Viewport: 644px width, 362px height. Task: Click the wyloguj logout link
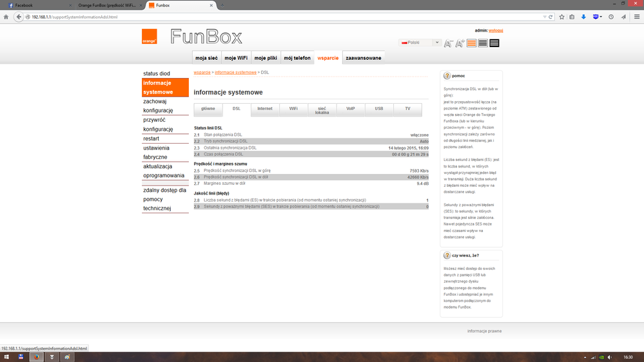pos(496,30)
